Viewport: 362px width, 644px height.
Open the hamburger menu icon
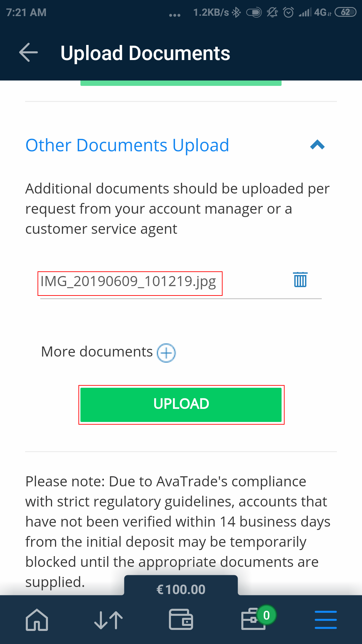[325, 620]
